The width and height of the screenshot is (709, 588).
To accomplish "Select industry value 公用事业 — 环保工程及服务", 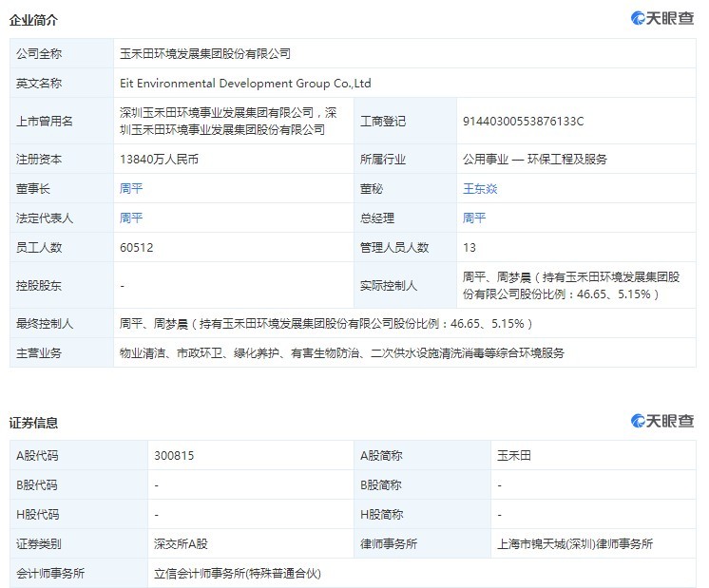I will [534, 159].
